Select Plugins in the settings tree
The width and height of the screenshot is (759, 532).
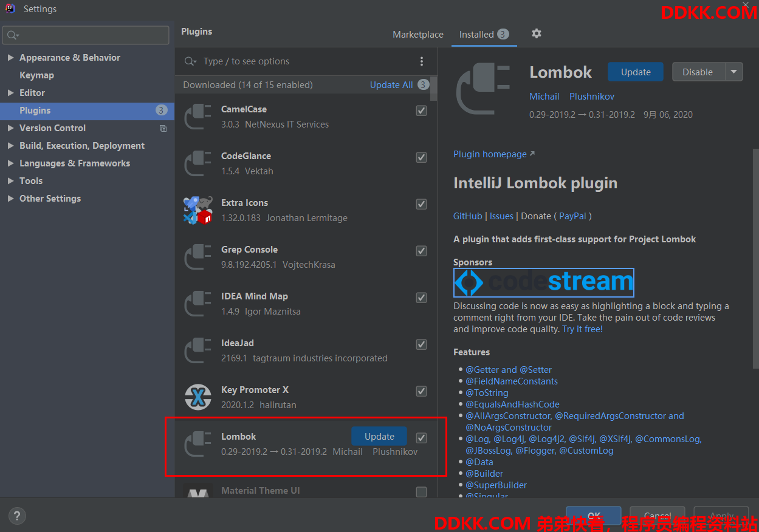click(x=87, y=111)
